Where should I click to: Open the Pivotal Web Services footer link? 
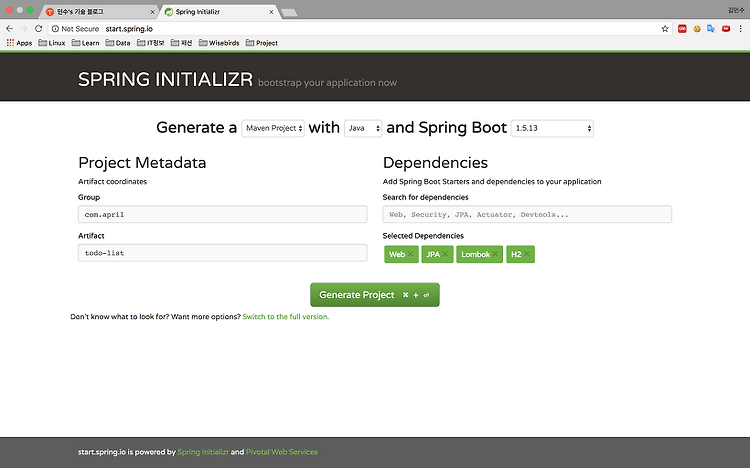pyautogui.click(x=282, y=452)
